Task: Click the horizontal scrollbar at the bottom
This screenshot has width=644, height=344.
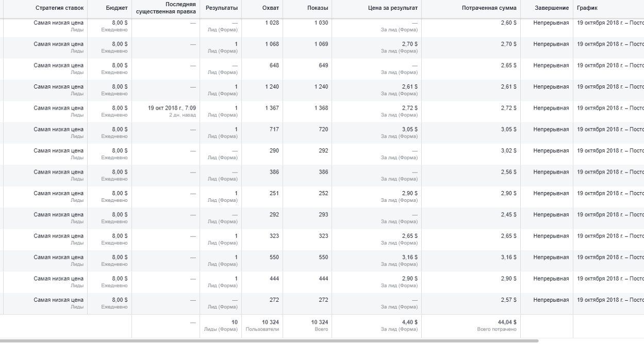Action: [269, 340]
